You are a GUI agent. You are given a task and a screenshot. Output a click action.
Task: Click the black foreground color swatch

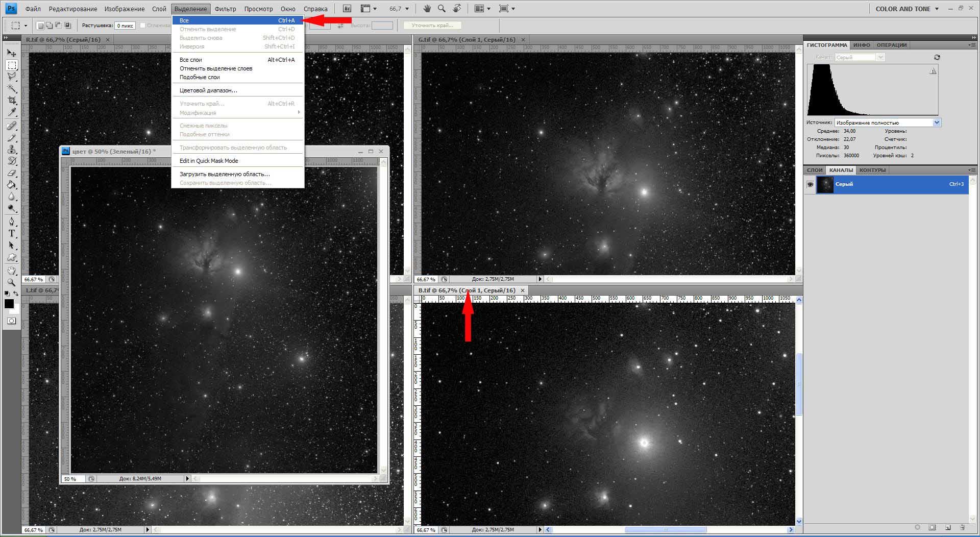[9, 304]
